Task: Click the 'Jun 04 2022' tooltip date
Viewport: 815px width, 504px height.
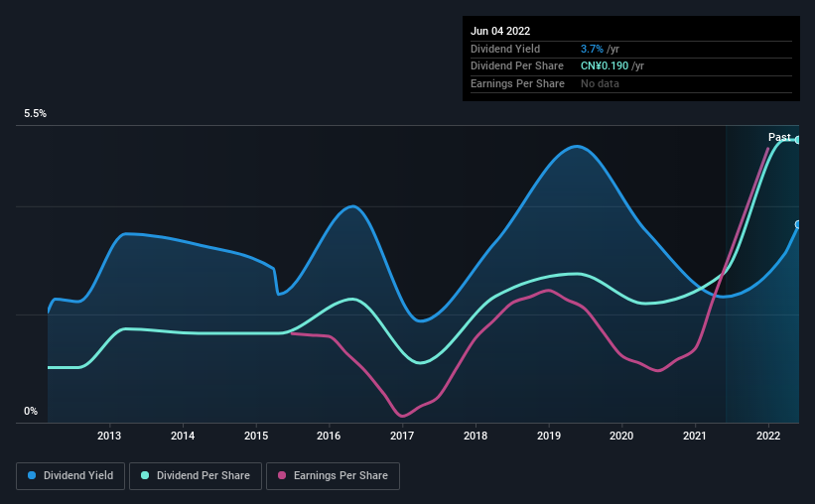Action: [x=500, y=31]
